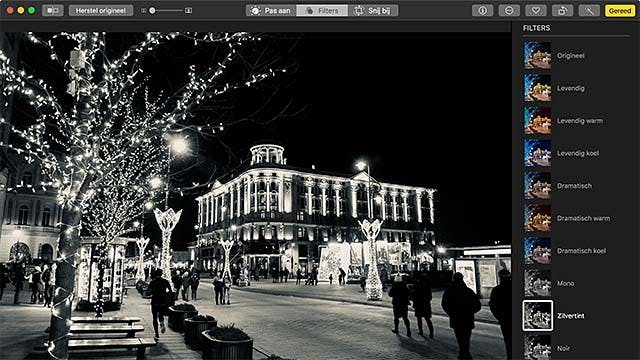Click the main photo preview
This screenshot has height=360, width=640.
coord(256,196)
